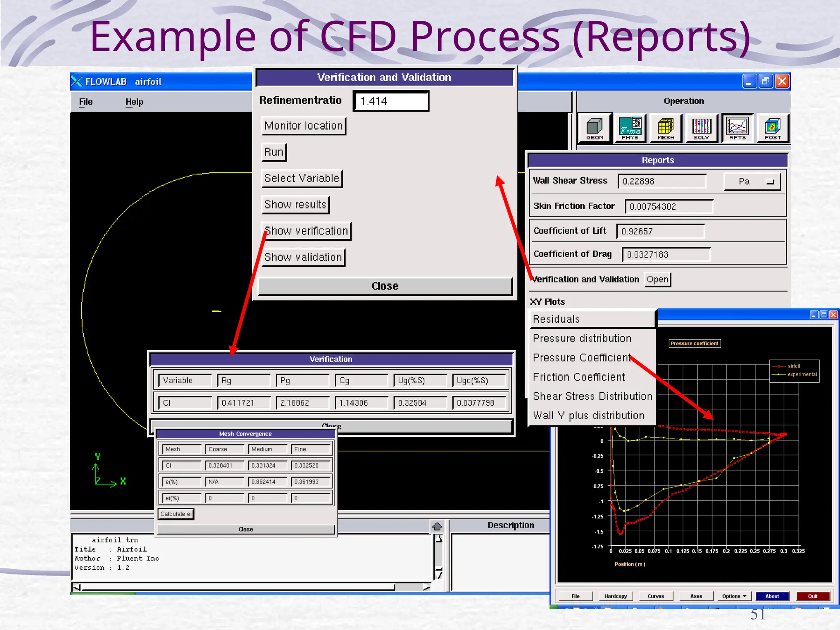This screenshot has width=840, height=630.
Task: Click the Show verification button
Action: pos(306,231)
